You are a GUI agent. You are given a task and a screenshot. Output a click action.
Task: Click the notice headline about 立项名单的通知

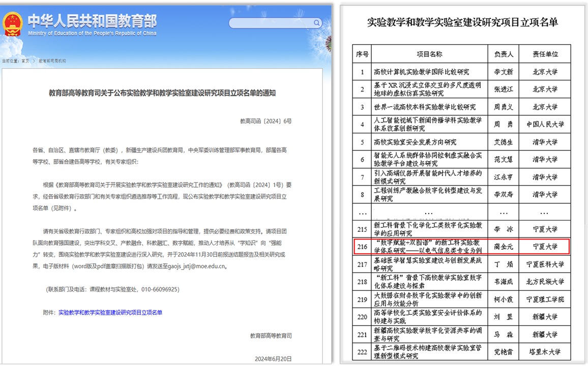click(162, 93)
